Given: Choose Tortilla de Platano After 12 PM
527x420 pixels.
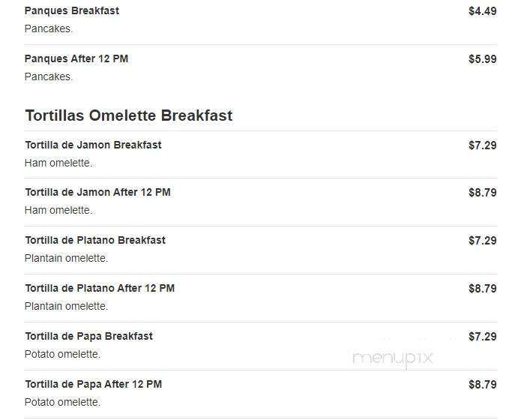Looking at the screenshot, I should [x=100, y=289].
